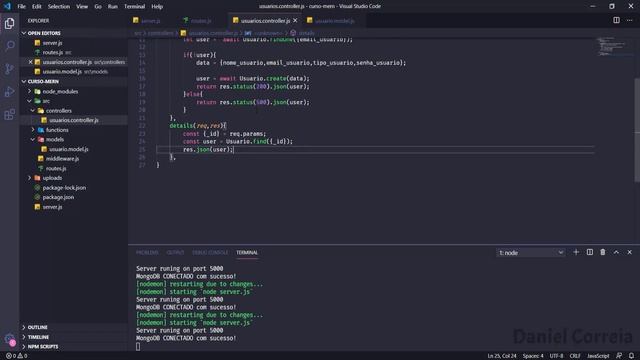The height and width of the screenshot is (360, 640).
Task: Change file encoding via UTF-8 status item
Action: (x=556, y=356)
